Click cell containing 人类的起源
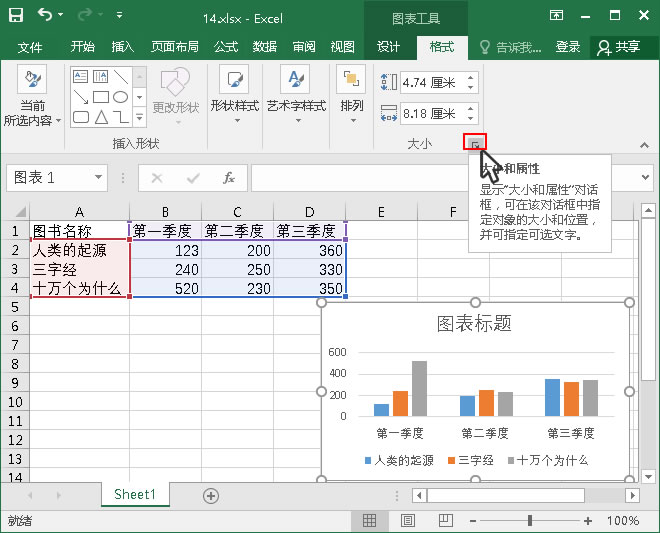Image resolution: width=660 pixels, height=533 pixels. point(80,250)
